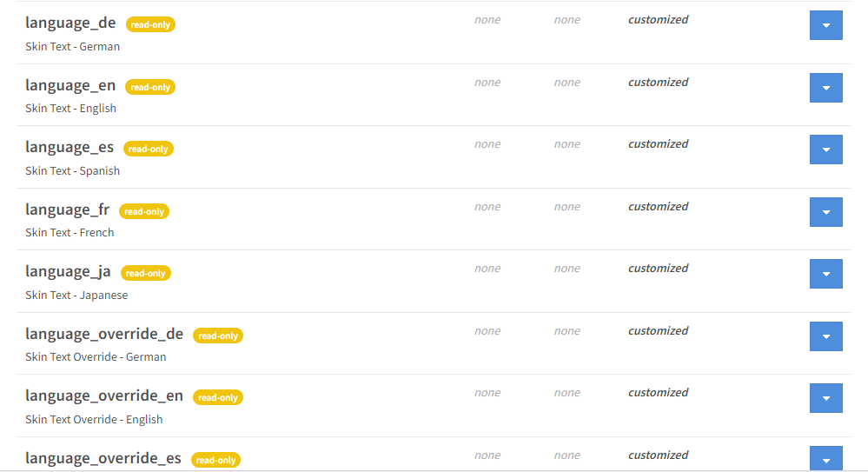The image size is (868, 472).
Task: Click the language_fr template title
Action: (67, 209)
